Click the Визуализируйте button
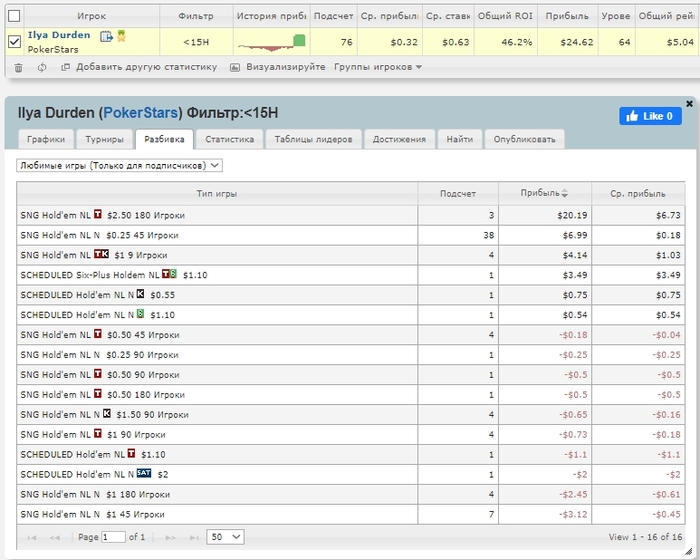 pyautogui.click(x=286, y=67)
